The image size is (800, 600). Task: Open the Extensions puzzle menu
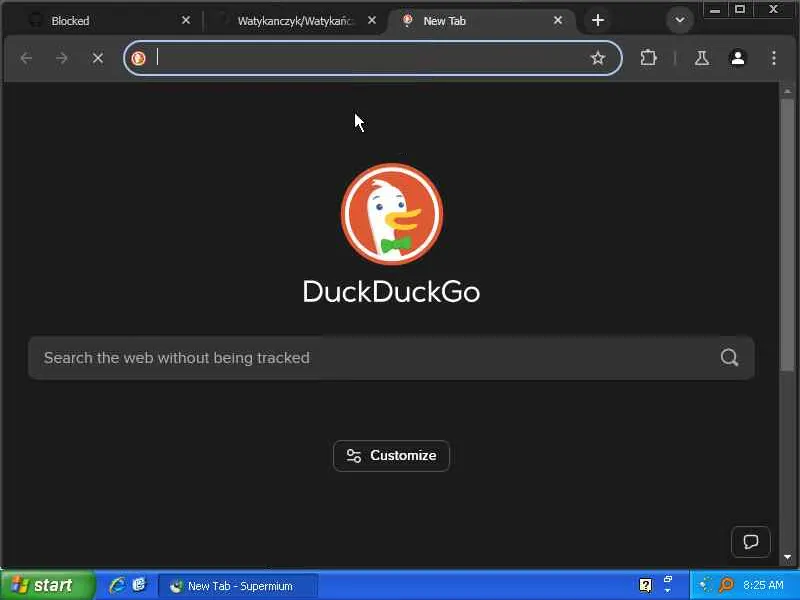pos(648,58)
